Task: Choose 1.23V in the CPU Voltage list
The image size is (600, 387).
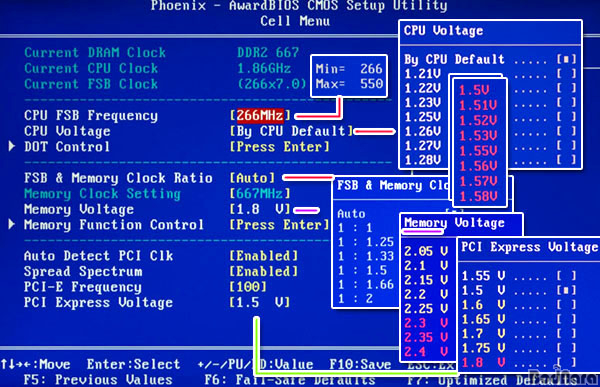Action: [423, 103]
